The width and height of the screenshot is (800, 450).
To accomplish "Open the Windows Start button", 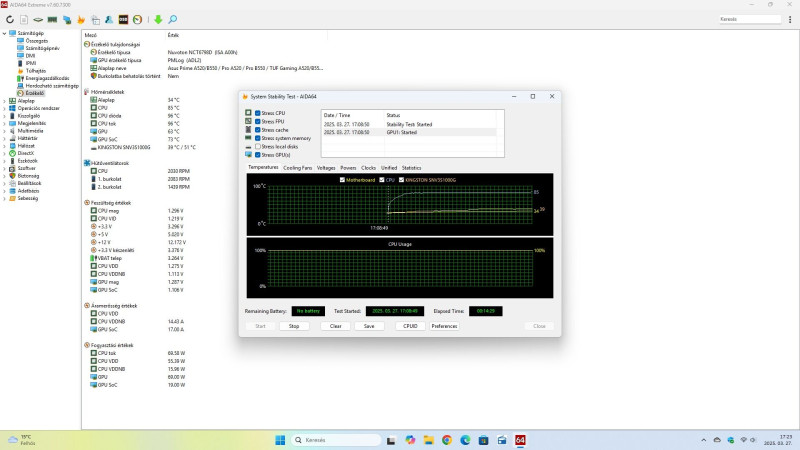I will click(280, 440).
